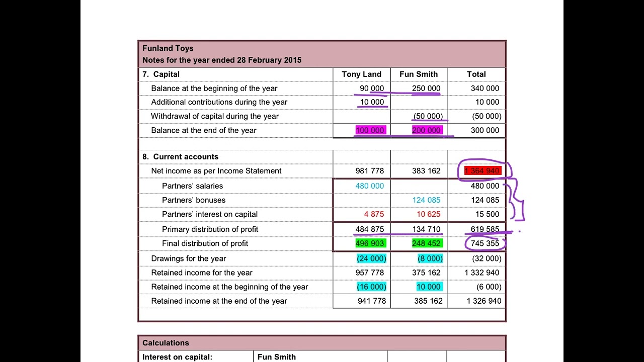
Task: Click the (24 000) drawings value
Action: pos(372,258)
